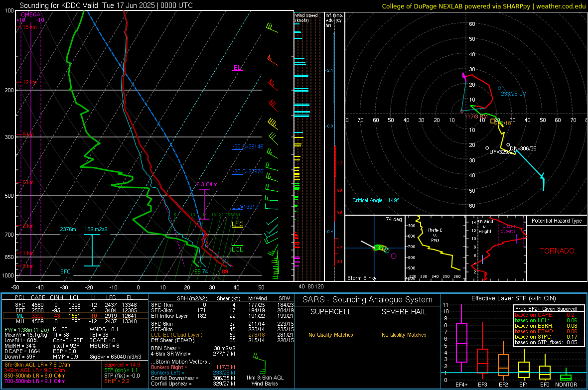The width and height of the screenshot is (588, 390).
Task: Click the BRN Shear = 30 m2/s2 line
Action: click(193, 348)
